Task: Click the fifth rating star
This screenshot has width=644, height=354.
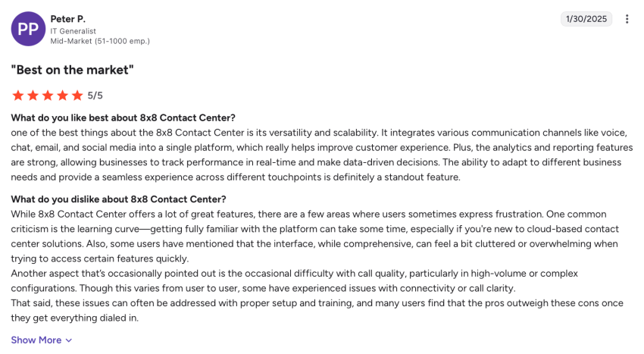Action: pos(77,96)
